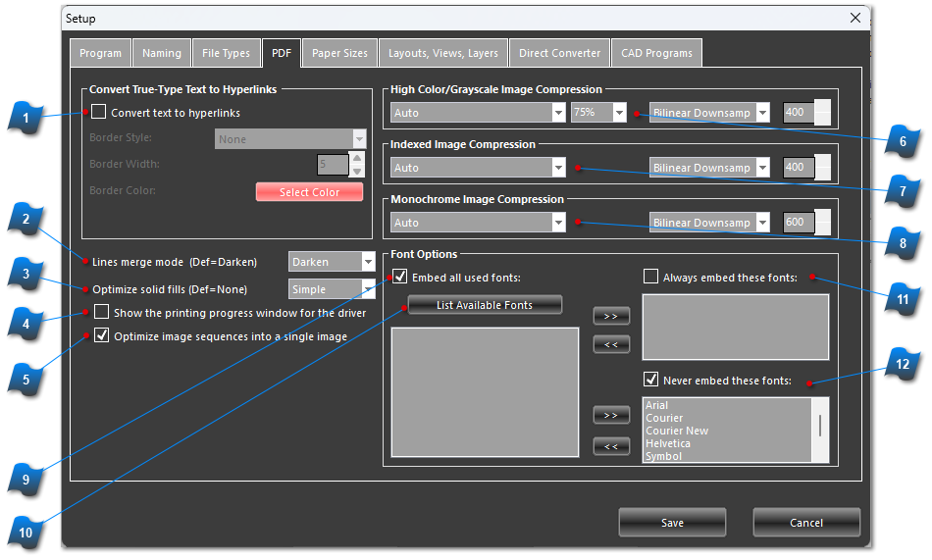Open the Lines merge mode dropdown

click(x=368, y=262)
